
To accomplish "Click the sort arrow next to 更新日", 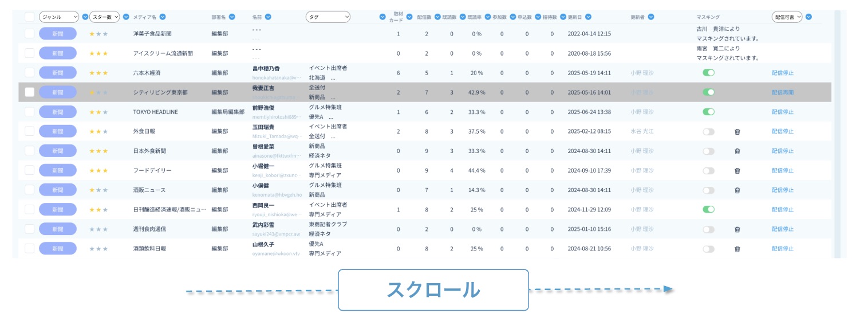I will (589, 17).
